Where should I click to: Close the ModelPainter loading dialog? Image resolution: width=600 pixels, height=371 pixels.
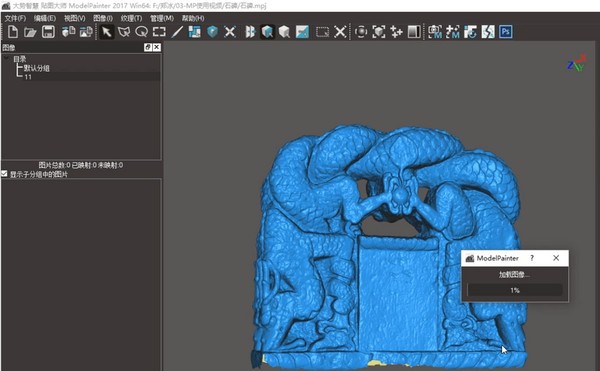tap(556, 258)
